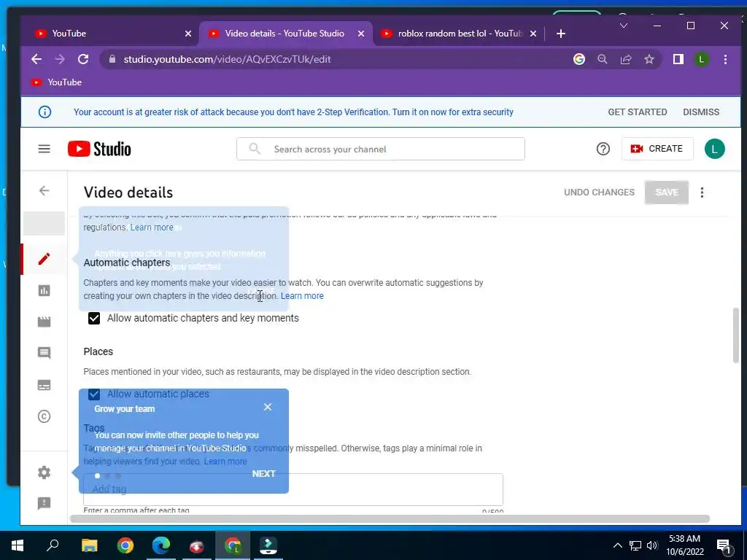Viewport: 747px width, 560px height.
Task: Click the address bar URL
Action: coord(227,59)
